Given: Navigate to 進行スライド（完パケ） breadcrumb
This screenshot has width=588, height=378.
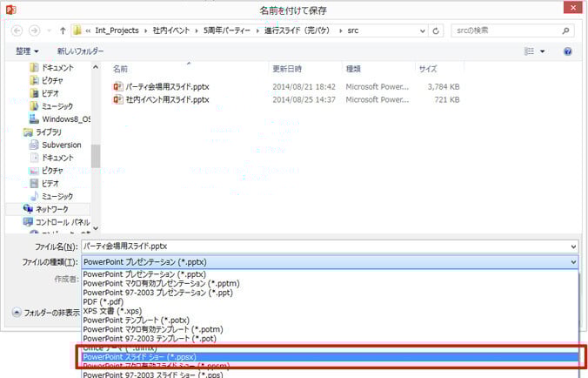Looking at the screenshot, I should point(297,30).
